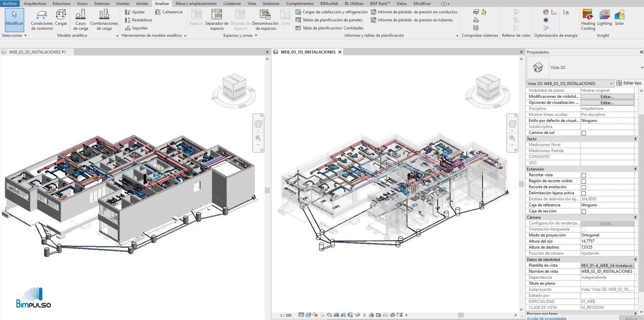Open the Combinaciones de carga tool
Screen dimensions: 644x320
tap(104, 20)
